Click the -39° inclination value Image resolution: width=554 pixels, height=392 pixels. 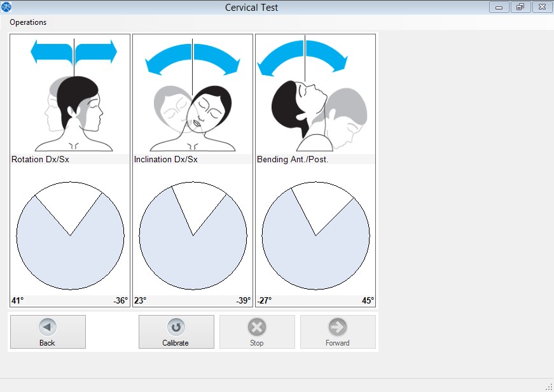coord(243,301)
